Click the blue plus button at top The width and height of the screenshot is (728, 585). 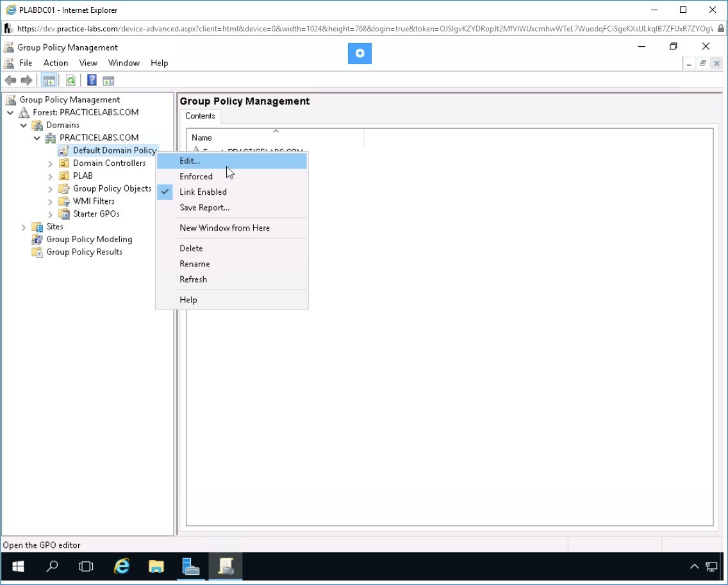(x=360, y=53)
